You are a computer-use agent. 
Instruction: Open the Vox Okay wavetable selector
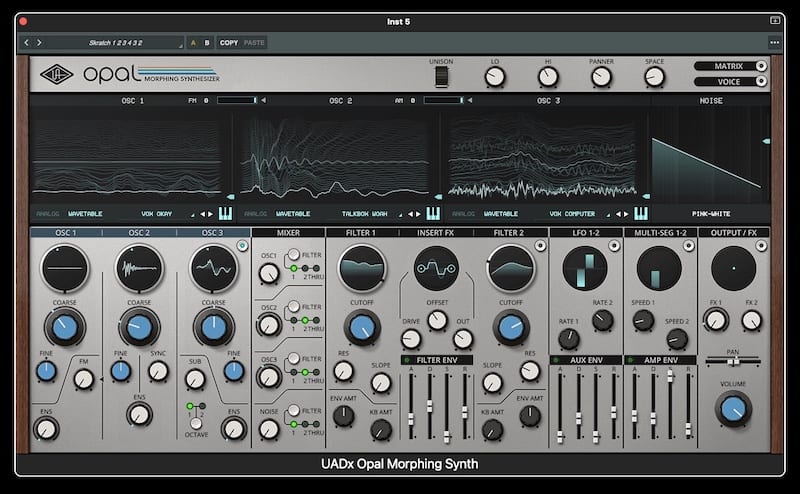tap(157, 214)
